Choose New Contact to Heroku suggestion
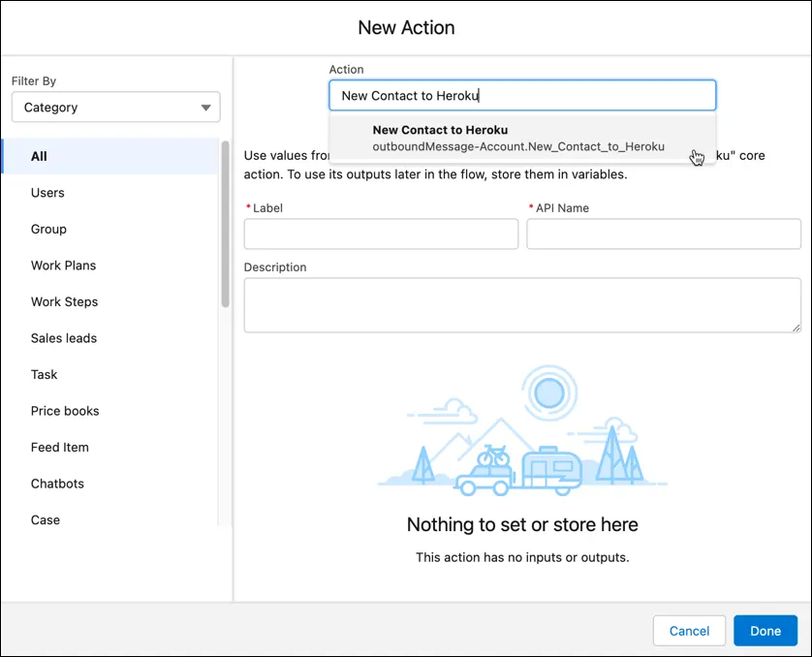The width and height of the screenshot is (812, 657). pyautogui.click(x=522, y=139)
